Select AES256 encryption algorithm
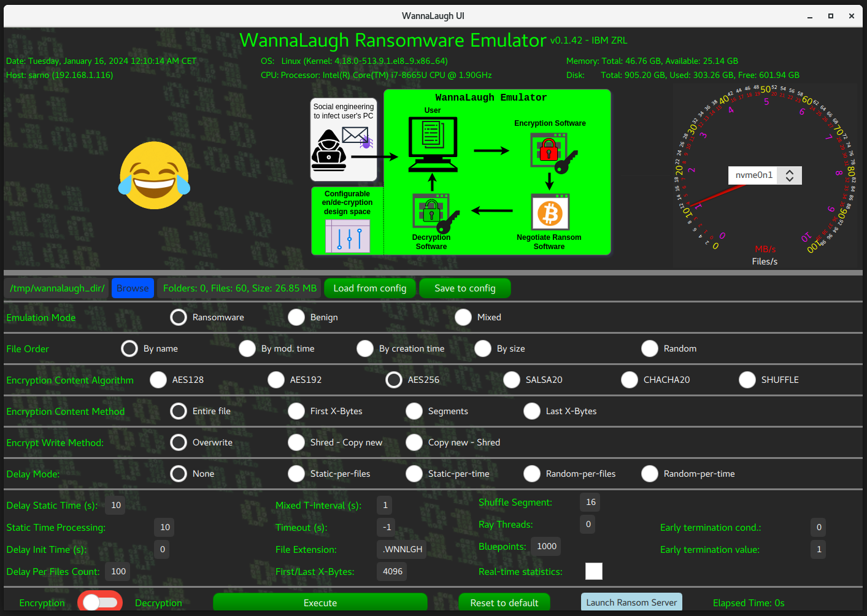Screen dimensions: 867x616 click(394, 380)
